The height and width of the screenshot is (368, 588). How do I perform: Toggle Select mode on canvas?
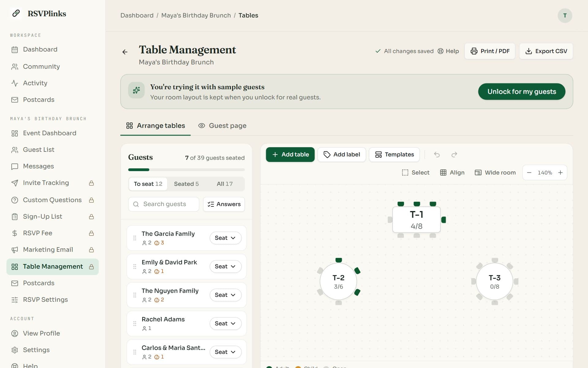point(416,173)
